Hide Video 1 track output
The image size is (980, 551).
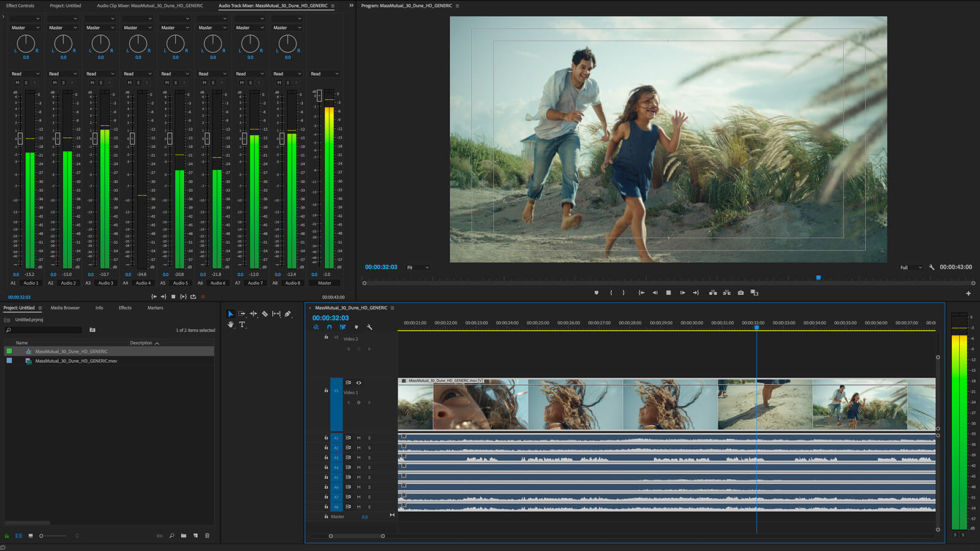[x=359, y=382]
